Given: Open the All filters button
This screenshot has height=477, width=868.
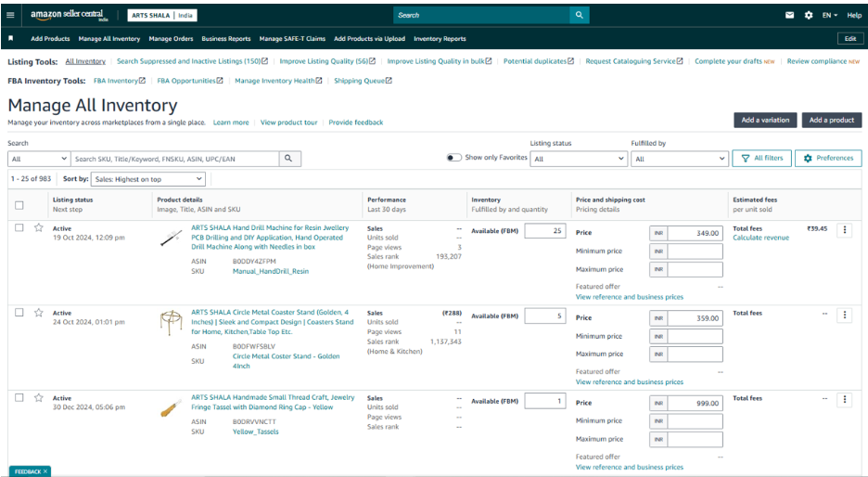Looking at the screenshot, I should (761, 159).
